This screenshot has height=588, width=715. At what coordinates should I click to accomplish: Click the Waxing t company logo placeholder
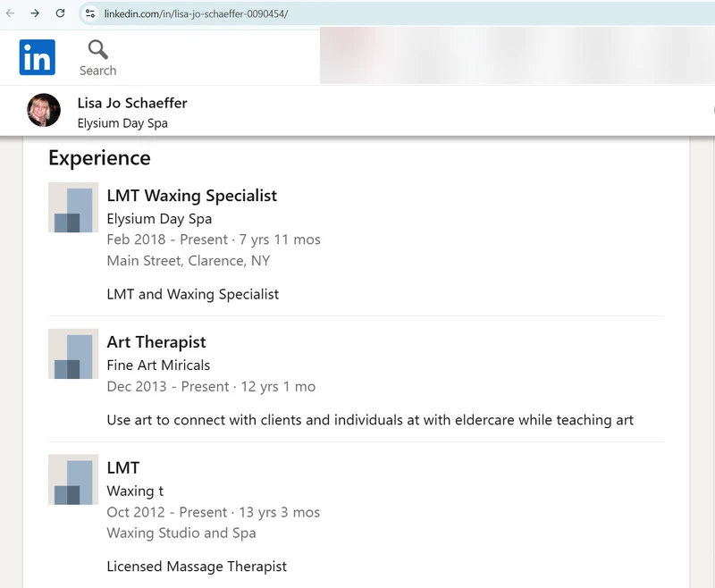tap(73, 480)
